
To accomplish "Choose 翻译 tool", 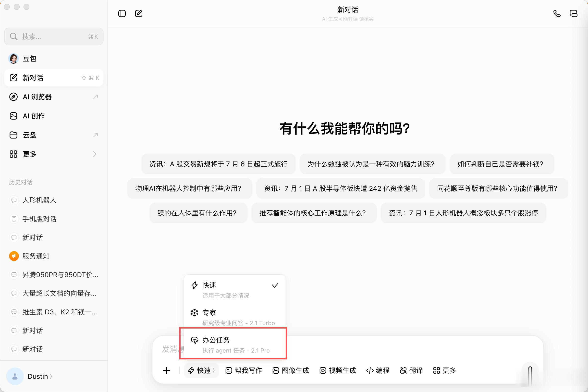I will point(411,370).
